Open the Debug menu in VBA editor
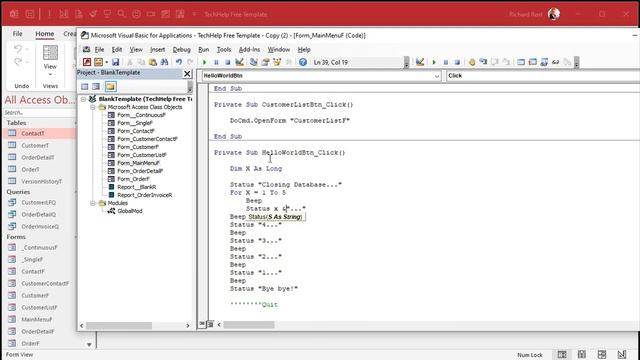The width and height of the screenshot is (640, 360). (181, 49)
